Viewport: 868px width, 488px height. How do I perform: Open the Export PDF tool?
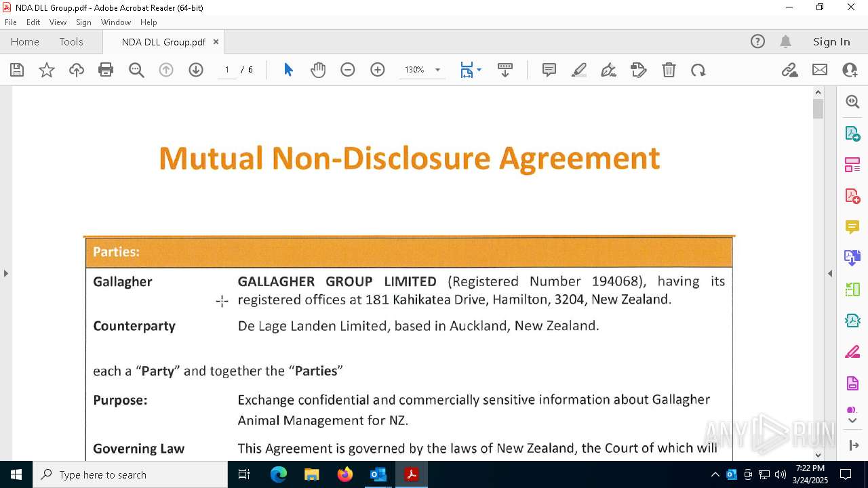tap(852, 133)
